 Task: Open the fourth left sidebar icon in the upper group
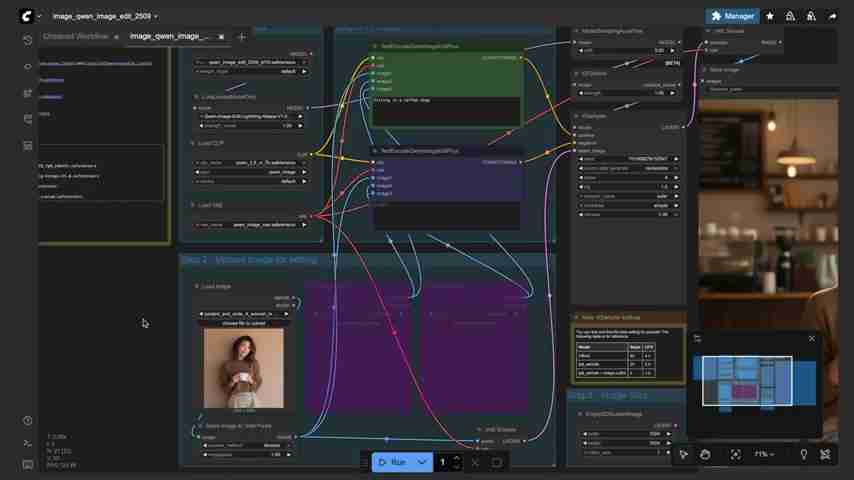28,119
